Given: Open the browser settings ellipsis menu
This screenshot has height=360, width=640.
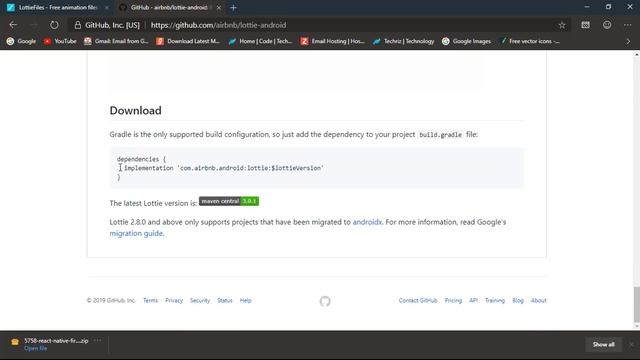Looking at the screenshot, I should pos(627,25).
